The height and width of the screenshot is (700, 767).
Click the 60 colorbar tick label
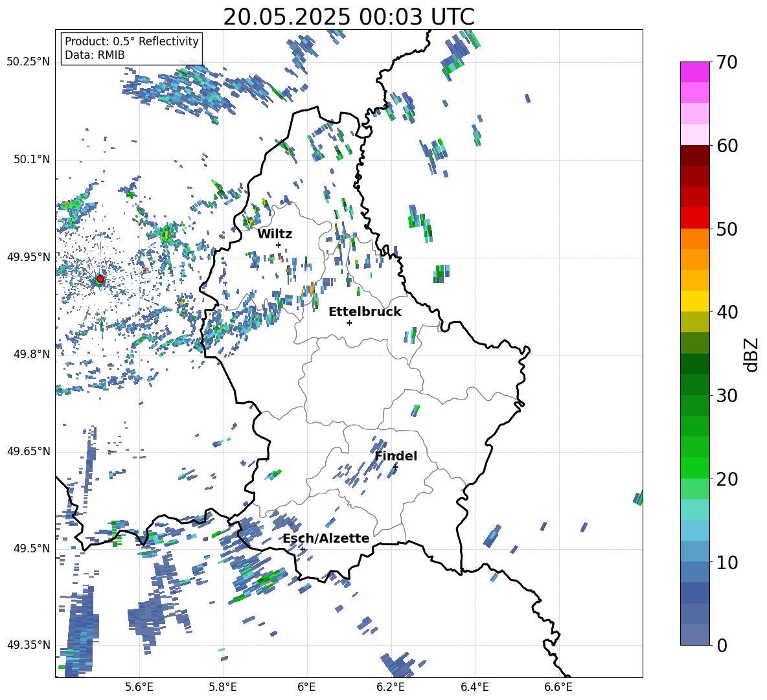click(727, 146)
